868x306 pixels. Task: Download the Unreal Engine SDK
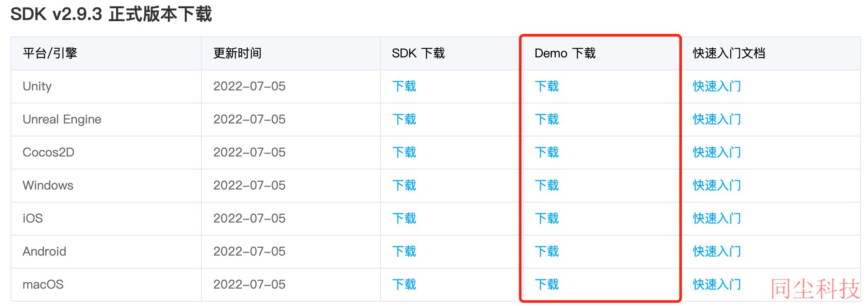(x=404, y=119)
